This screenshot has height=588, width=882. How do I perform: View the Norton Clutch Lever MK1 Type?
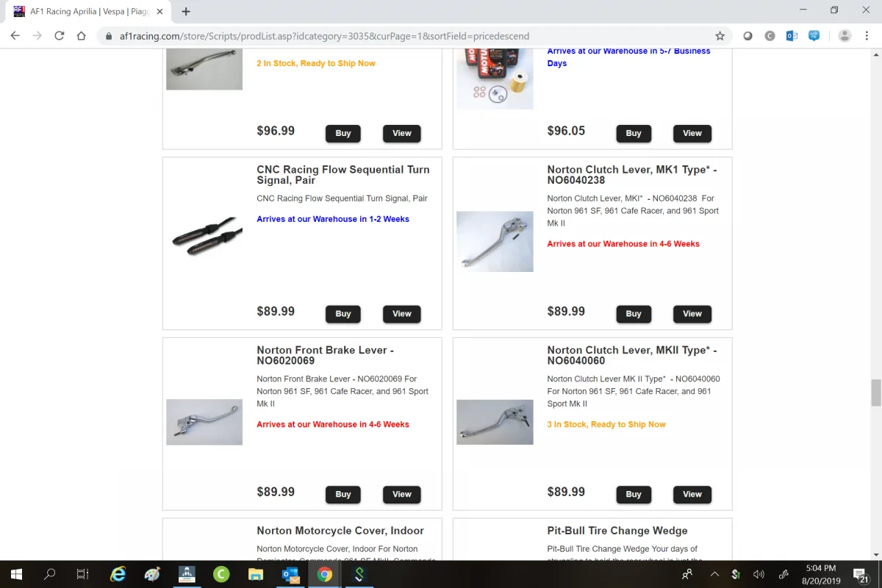point(692,314)
